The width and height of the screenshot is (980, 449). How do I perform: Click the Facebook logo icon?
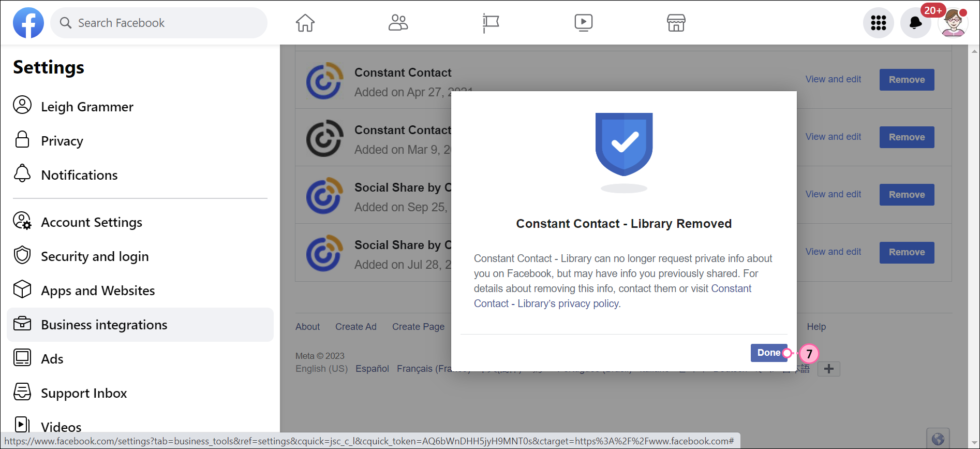(x=28, y=23)
